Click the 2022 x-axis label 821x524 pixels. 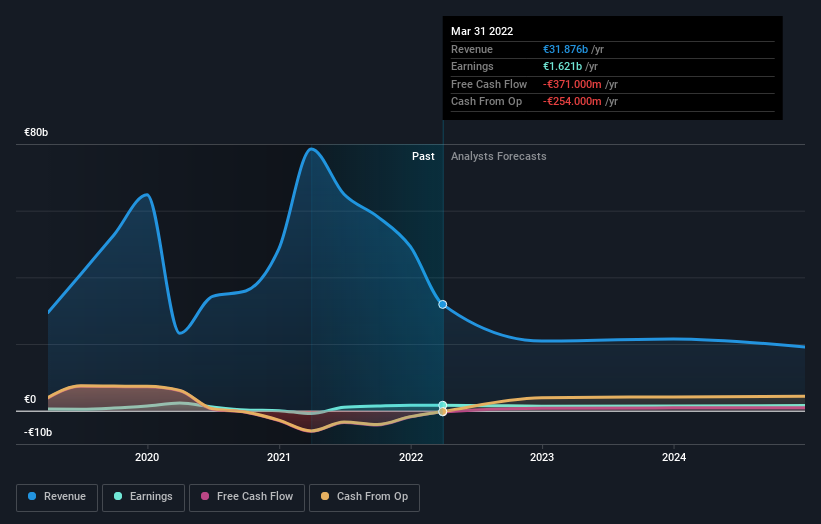[411, 457]
